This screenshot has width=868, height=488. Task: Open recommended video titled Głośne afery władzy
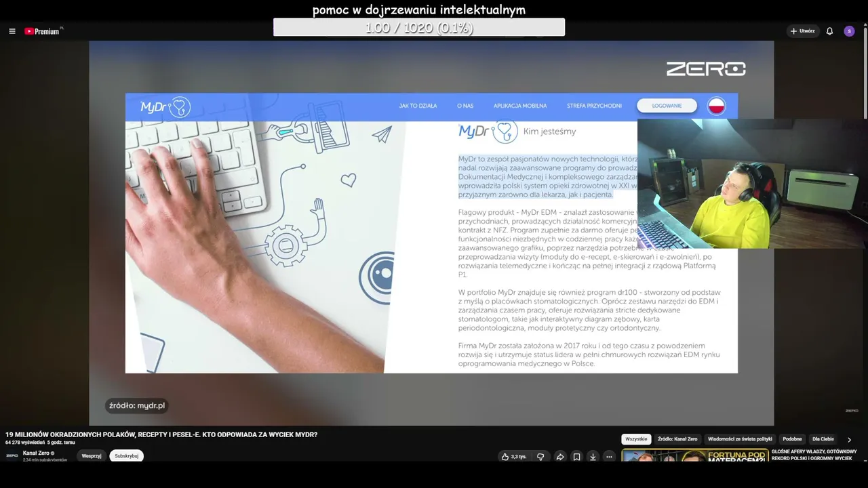[x=814, y=455]
